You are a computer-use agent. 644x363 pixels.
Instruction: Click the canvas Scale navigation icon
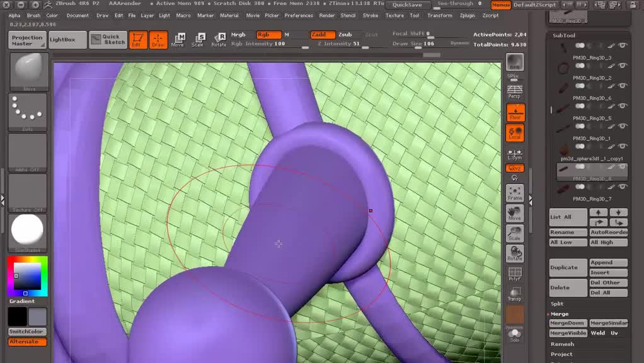pyautogui.click(x=515, y=234)
